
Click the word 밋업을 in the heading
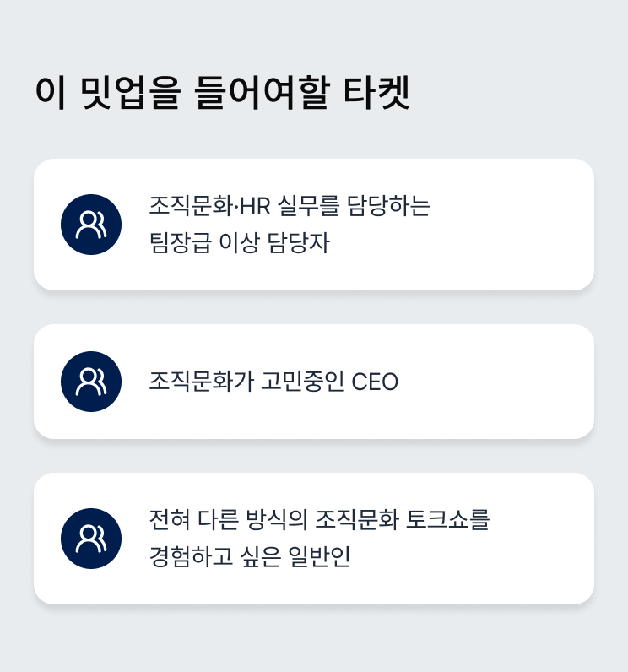tap(131, 93)
